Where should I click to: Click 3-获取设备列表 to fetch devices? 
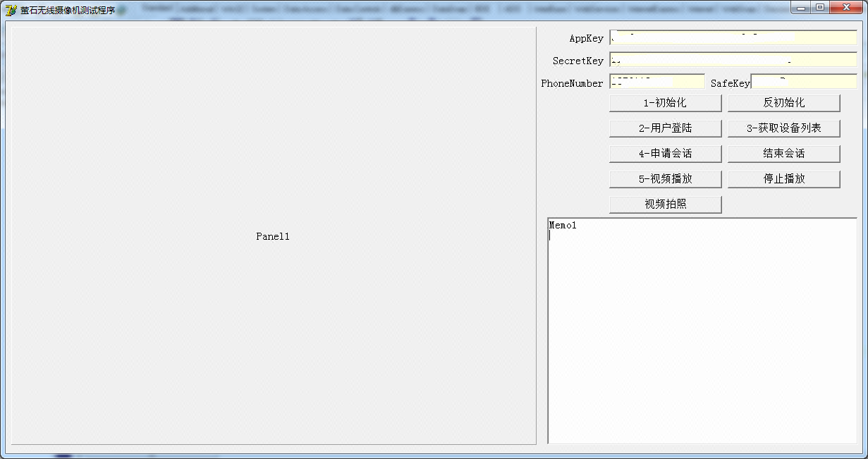click(x=783, y=128)
